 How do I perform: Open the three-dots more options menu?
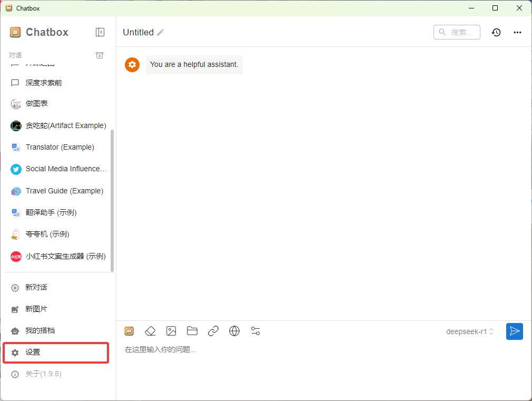517,32
